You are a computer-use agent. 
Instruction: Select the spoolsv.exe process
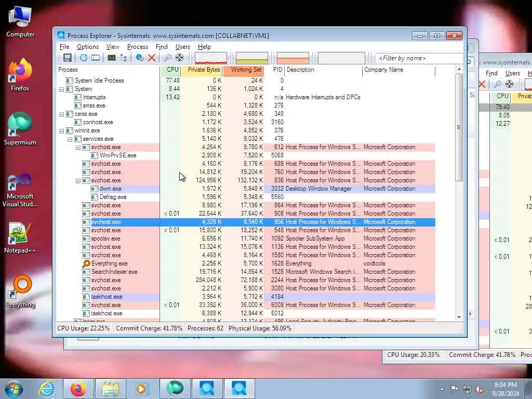246,238
